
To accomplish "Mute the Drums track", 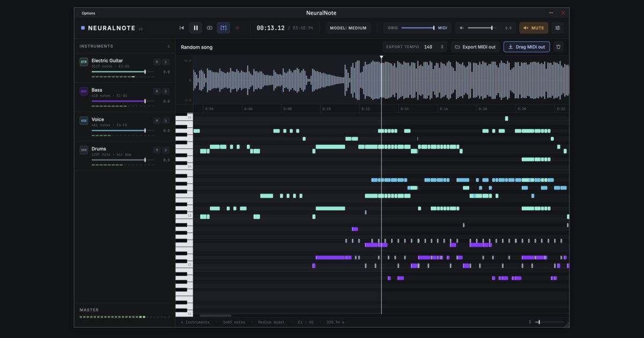I will tap(157, 150).
